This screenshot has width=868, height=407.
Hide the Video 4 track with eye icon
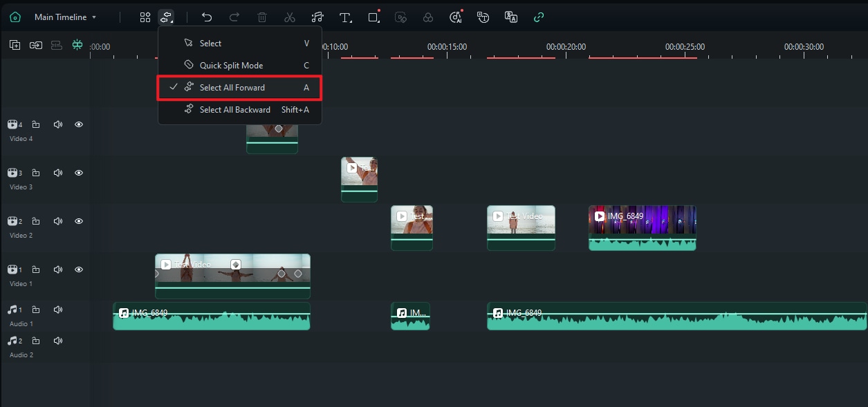pyautogui.click(x=79, y=125)
